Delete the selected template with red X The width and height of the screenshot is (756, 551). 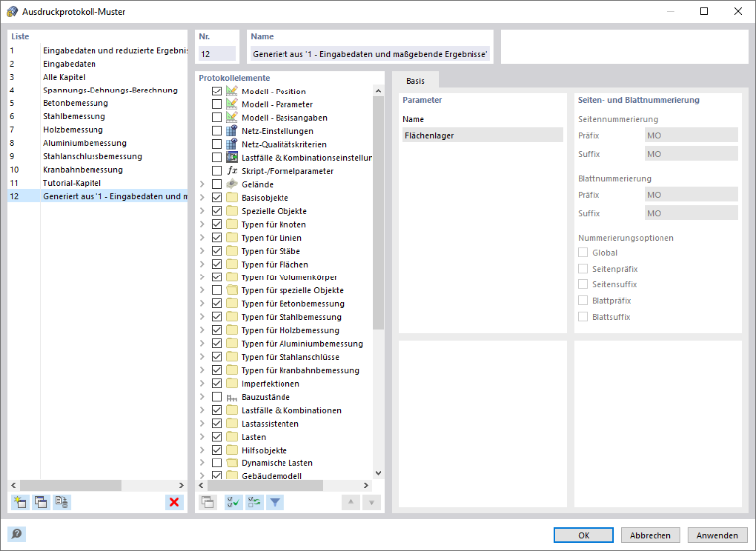[x=174, y=502]
